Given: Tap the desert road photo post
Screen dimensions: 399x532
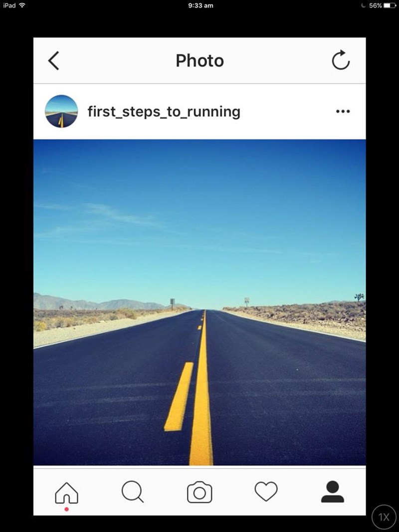Looking at the screenshot, I should [x=199, y=302].
